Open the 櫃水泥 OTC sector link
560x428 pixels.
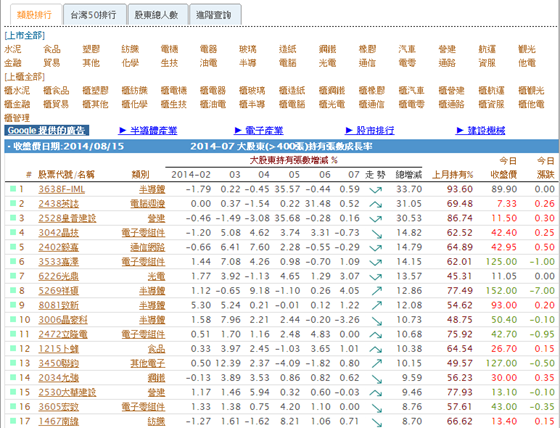(x=17, y=91)
